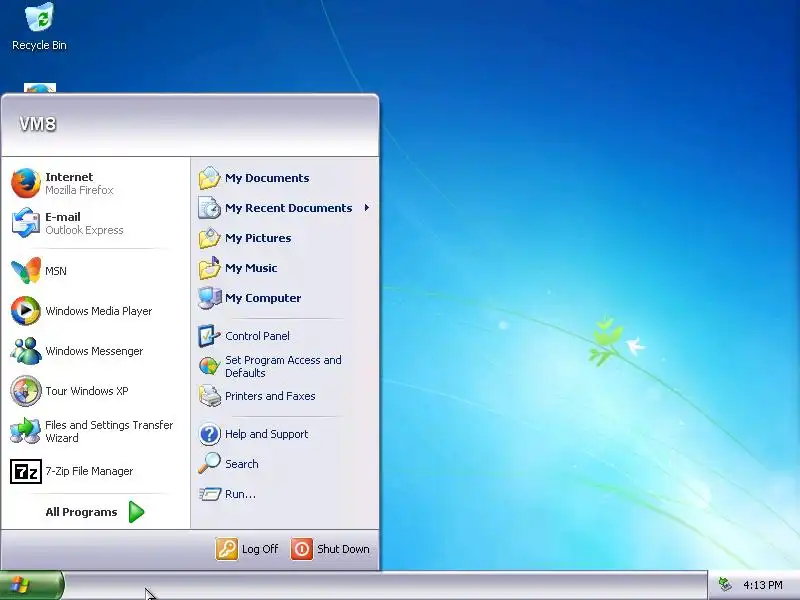The height and width of the screenshot is (600, 800).
Task: Click the Mozilla Firefox subtitle text
Action: point(79,190)
